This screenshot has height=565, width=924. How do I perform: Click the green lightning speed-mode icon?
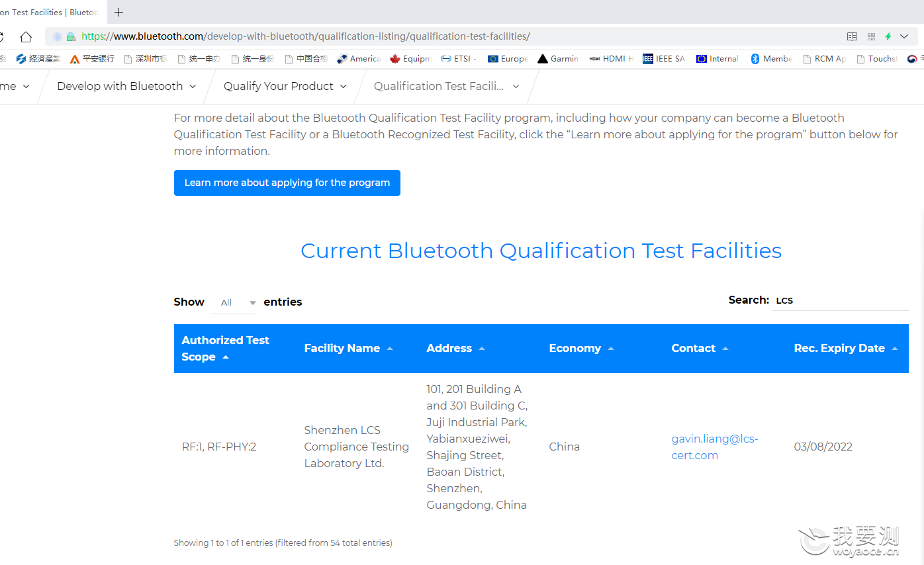click(888, 36)
